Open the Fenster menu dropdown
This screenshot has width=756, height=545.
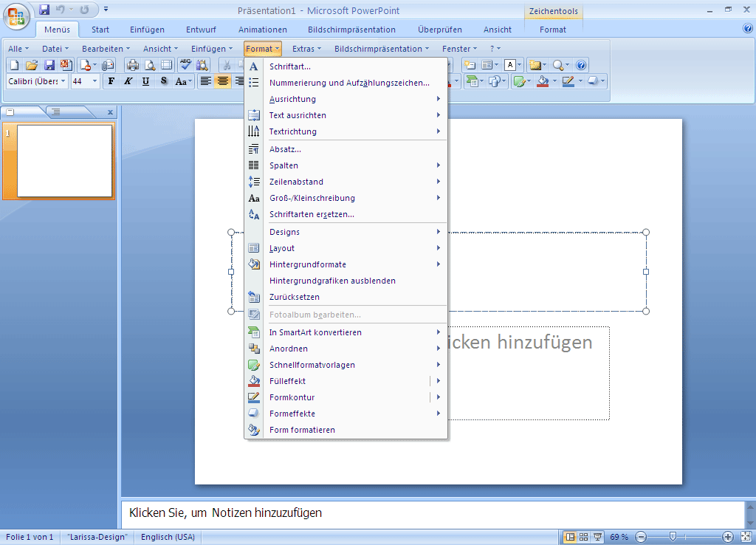click(459, 49)
